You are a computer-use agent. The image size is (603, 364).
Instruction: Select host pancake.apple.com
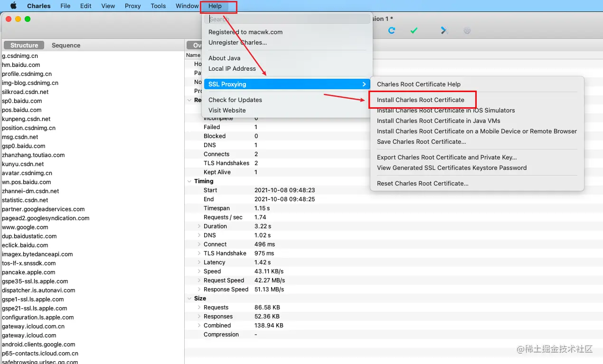[28, 272]
